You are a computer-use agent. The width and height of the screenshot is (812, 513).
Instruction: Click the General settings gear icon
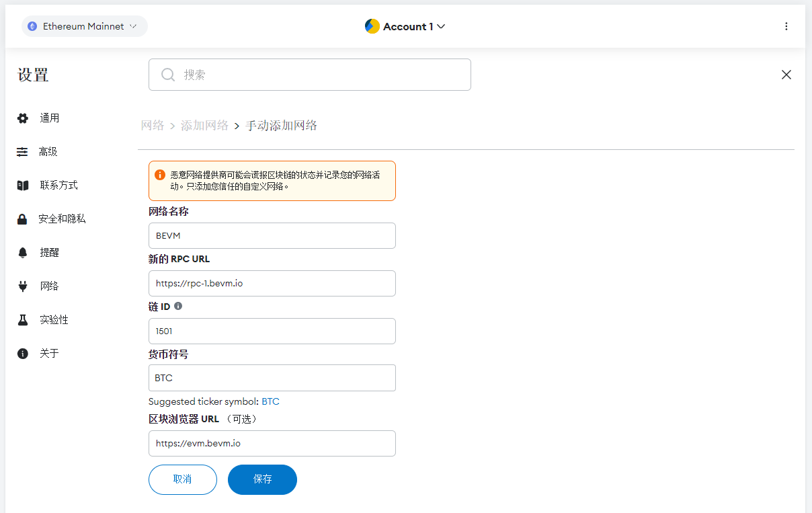pyautogui.click(x=23, y=118)
